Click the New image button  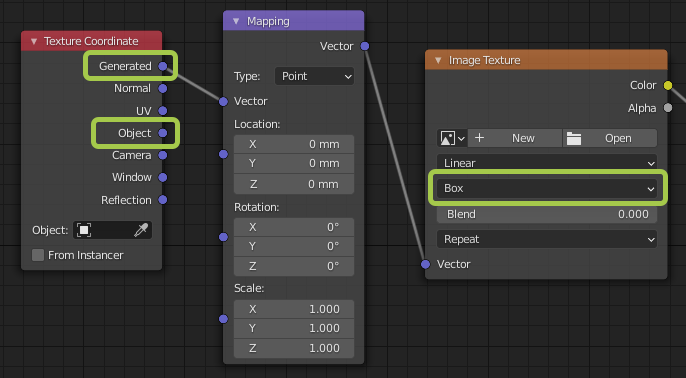point(515,138)
